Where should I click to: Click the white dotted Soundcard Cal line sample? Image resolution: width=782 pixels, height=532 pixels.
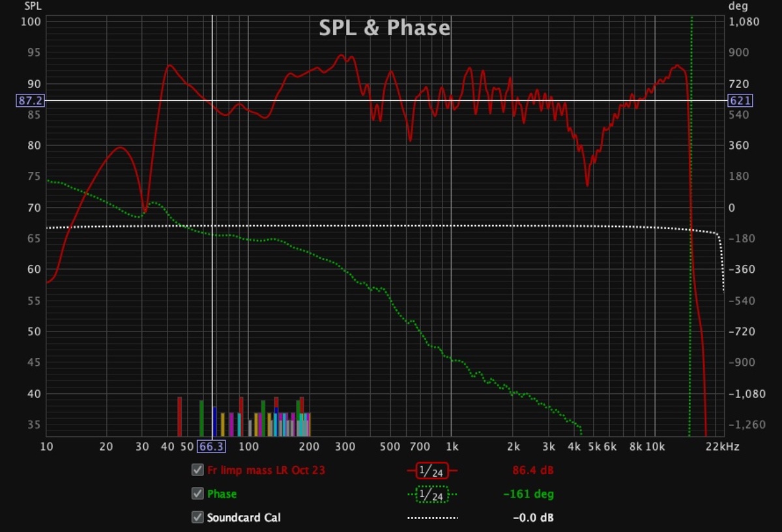[432, 518]
